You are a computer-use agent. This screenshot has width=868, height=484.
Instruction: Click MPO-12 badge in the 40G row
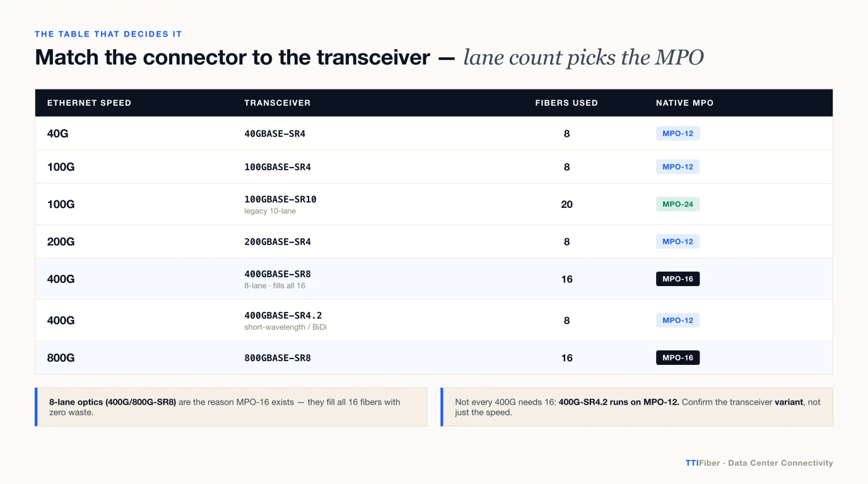[677, 134]
